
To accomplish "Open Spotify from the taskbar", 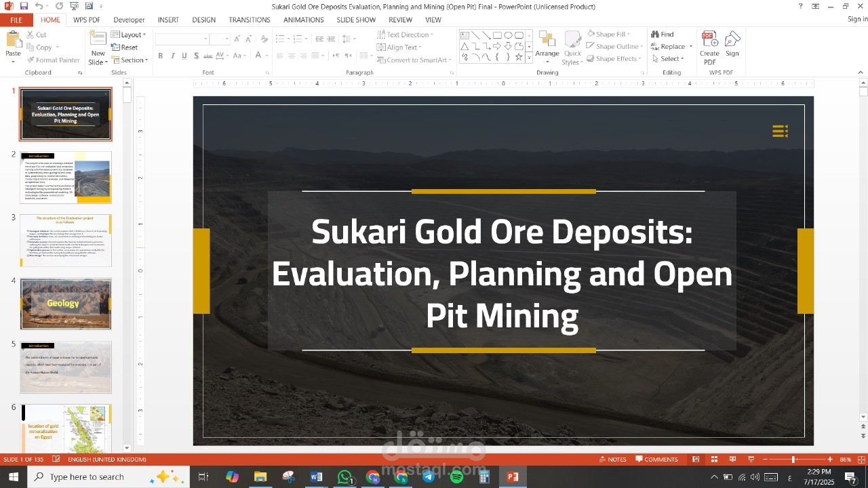I will [456, 477].
